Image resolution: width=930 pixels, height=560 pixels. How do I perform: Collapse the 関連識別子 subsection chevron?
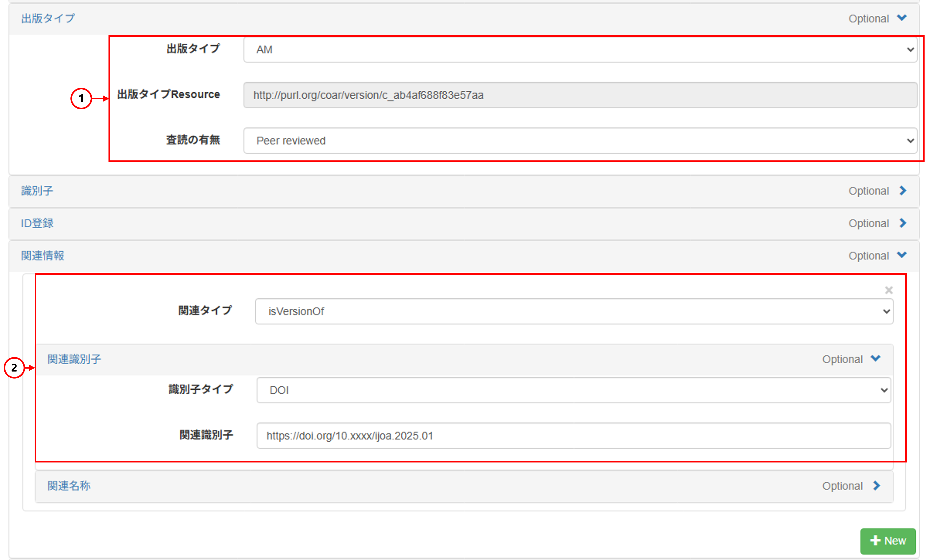coord(876,358)
